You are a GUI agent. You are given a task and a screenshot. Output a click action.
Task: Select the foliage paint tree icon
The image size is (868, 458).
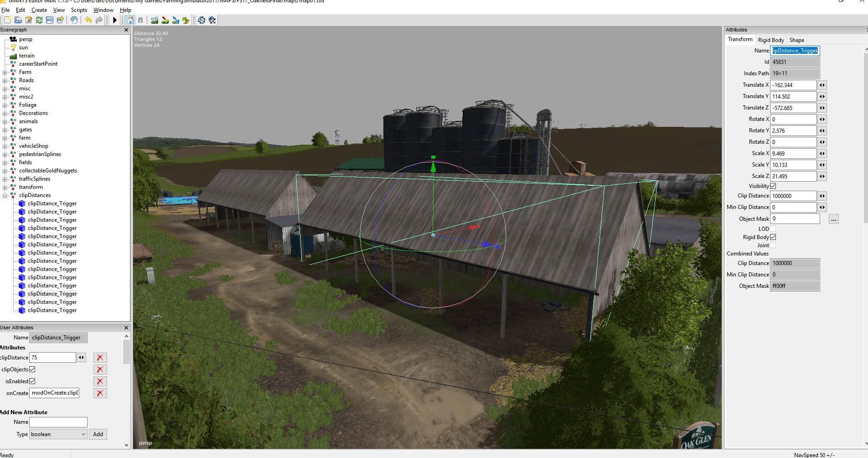186,20
